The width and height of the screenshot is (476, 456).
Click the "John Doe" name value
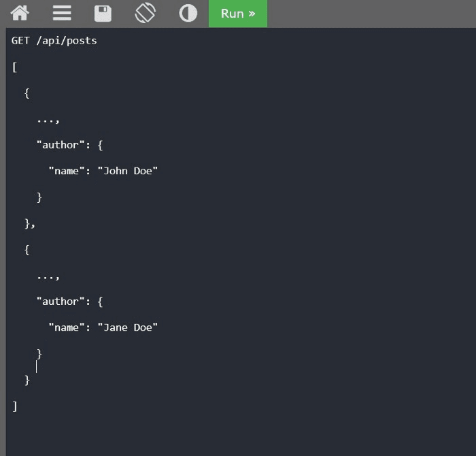(x=128, y=171)
